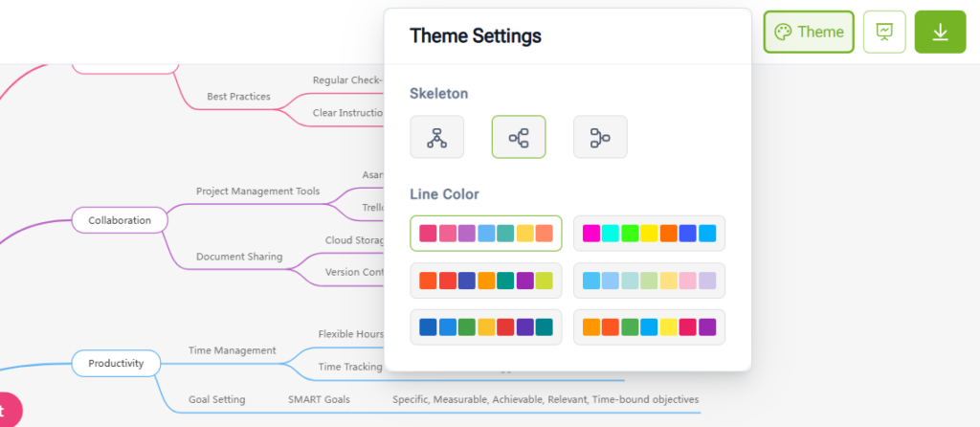Click the green download icon button
Screen dimensions: 980x427
[x=940, y=32]
